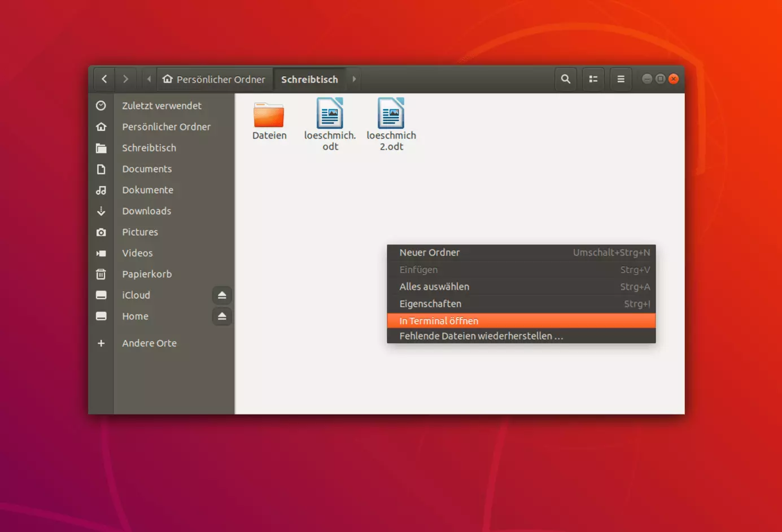Maximize the file manager window
The width and height of the screenshot is (782, 532).
(660, 79)
